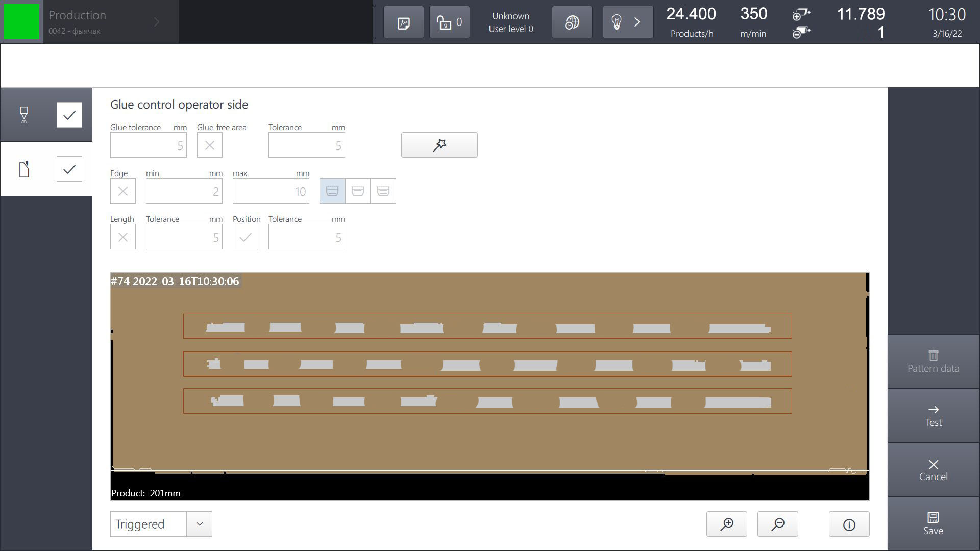The height and width of the screenshot is (551, 980).
Task: Open the image information icon
Action: coord(849,524)
